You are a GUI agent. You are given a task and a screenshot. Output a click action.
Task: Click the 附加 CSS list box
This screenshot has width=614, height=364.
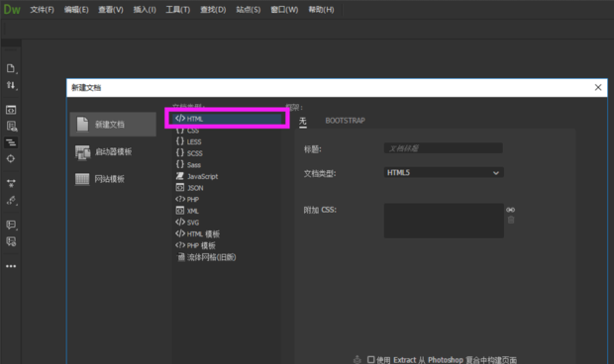click(444, 221)
